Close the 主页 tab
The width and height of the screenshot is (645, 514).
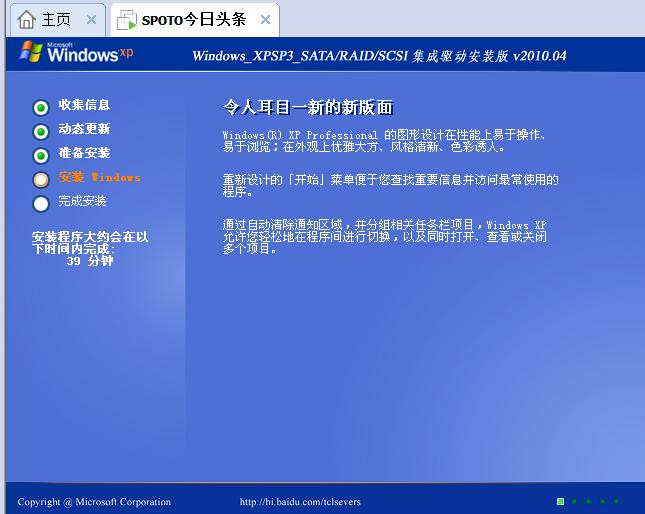[91, 19]
